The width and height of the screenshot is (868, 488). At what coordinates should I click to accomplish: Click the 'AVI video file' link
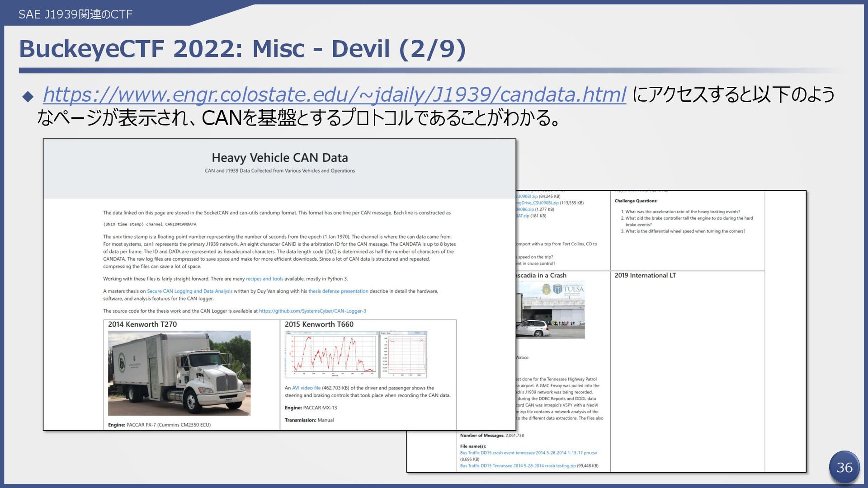306,388
